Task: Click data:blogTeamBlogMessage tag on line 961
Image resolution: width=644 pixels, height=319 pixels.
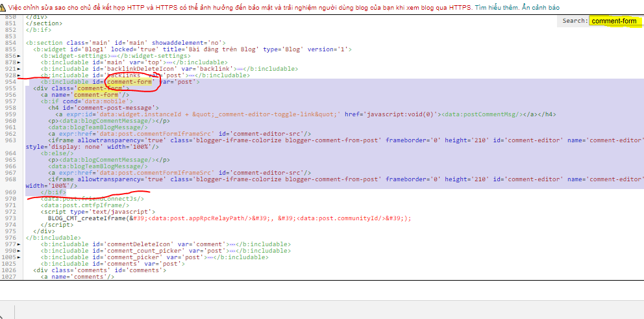Action: pos(98,127)
